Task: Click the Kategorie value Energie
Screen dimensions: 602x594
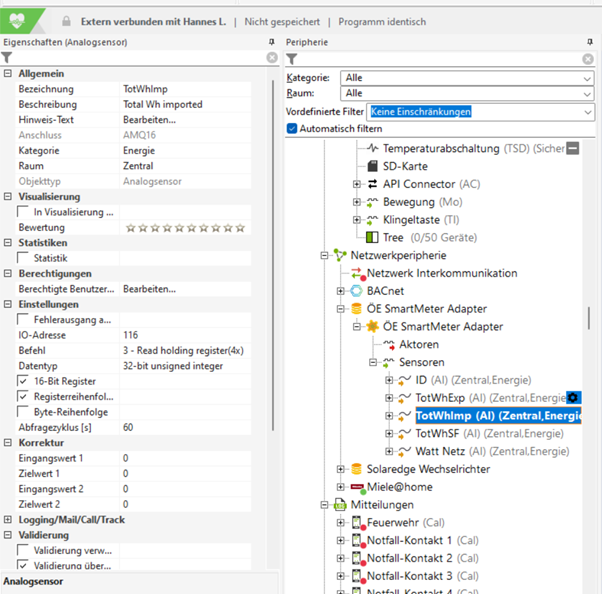Action: (x=139, y=151)
